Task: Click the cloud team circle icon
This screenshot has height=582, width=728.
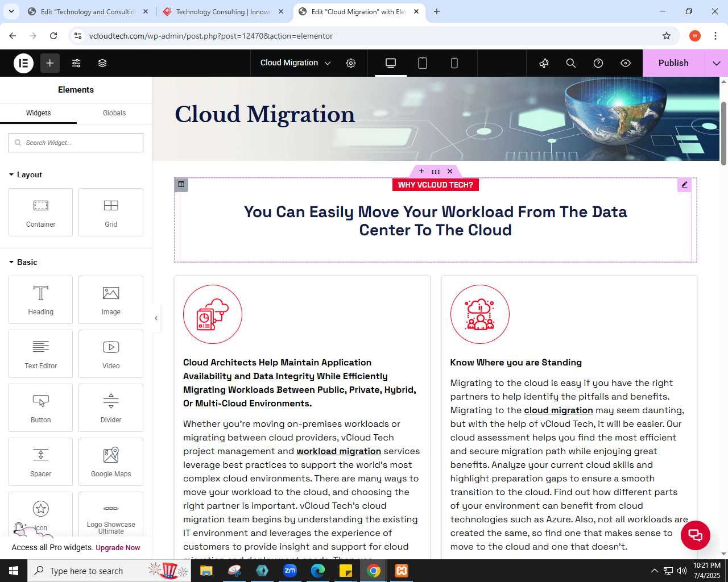Action: coord(480,314)
